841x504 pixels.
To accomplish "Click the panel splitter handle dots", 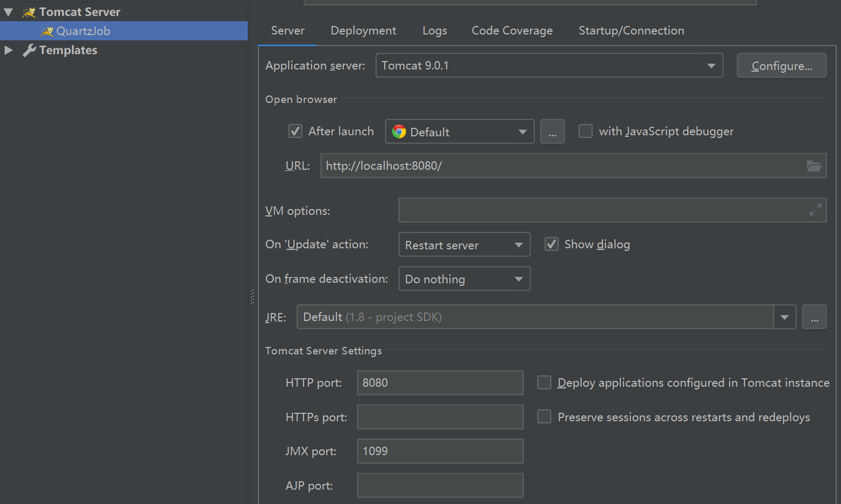I will point(252,296).
